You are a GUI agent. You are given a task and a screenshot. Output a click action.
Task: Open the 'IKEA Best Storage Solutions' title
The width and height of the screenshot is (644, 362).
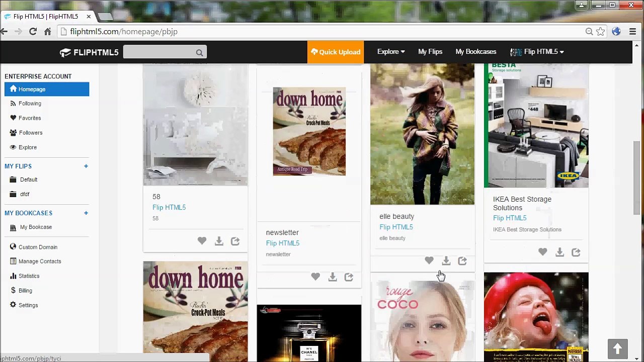click(522, 203)
